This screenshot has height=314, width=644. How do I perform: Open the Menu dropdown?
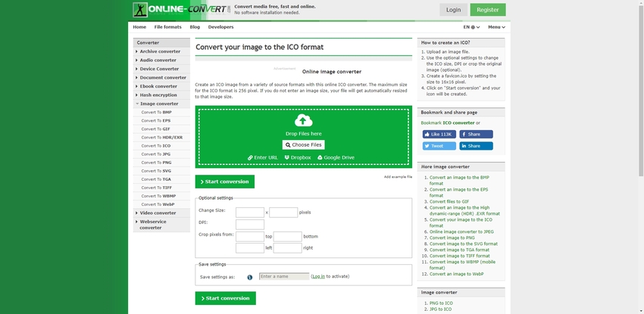pos(496,27)
